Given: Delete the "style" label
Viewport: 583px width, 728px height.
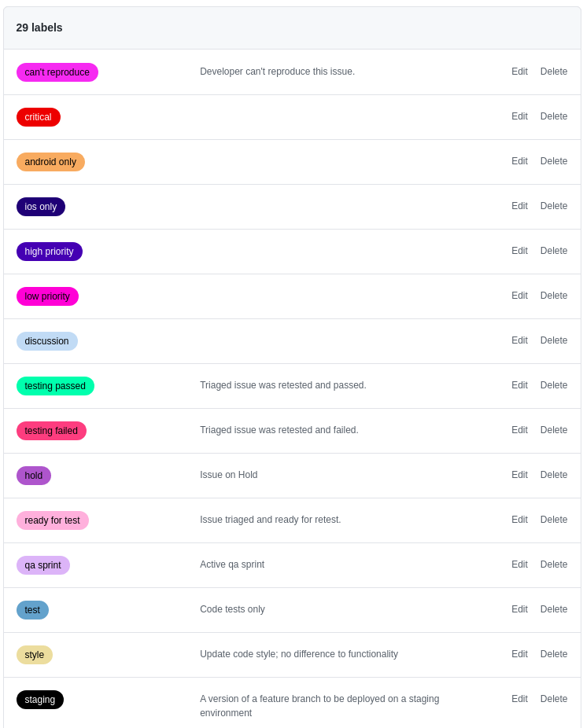Looking at the screenshot, I should pyautogui.click(x=554, y=654).
